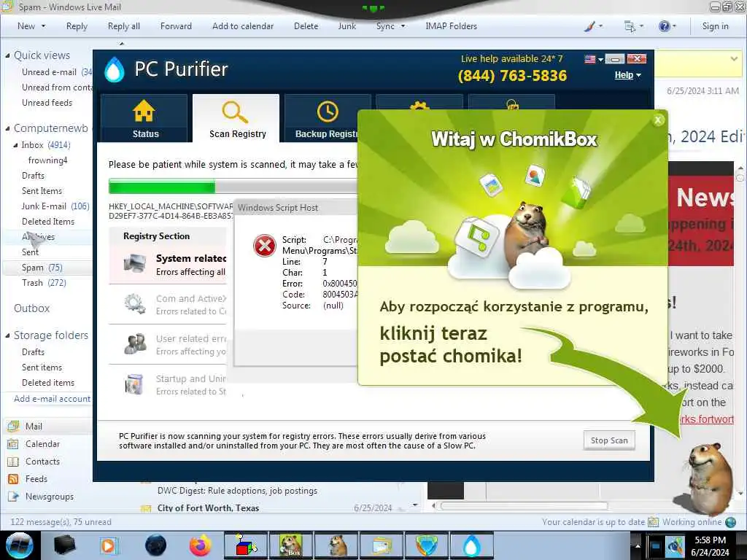The height and width of the screenshot is (560, 747).
Task: Stop the registry scan
Action: tap(609, 440)
